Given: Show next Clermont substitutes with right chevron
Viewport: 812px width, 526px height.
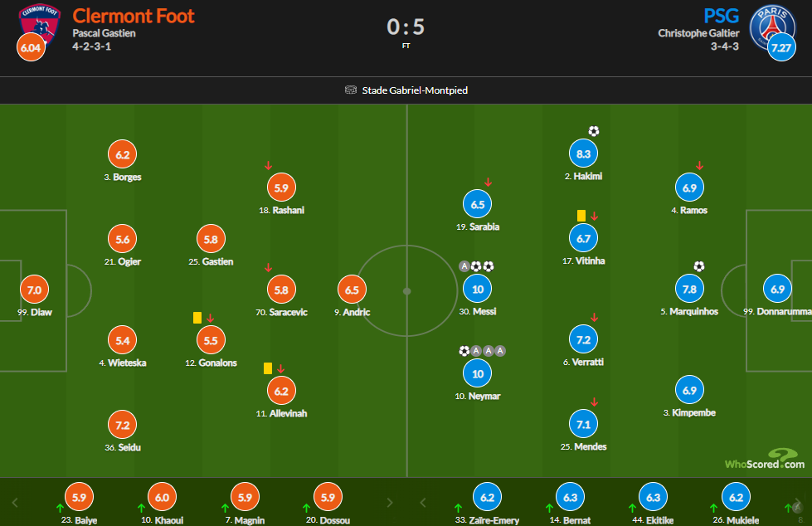Looking at the screenshot, I should pos(390,502).
